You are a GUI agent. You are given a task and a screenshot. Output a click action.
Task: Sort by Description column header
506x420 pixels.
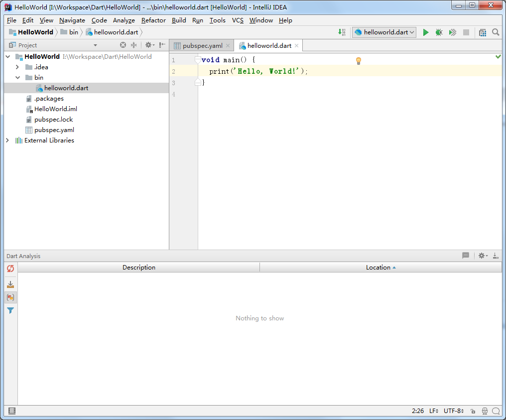click(139, 268)
